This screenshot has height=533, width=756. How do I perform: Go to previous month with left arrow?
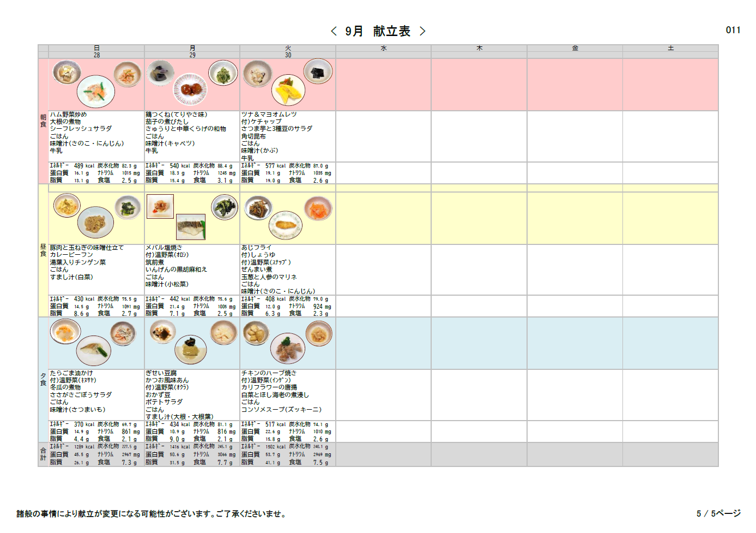click(334, 31)
